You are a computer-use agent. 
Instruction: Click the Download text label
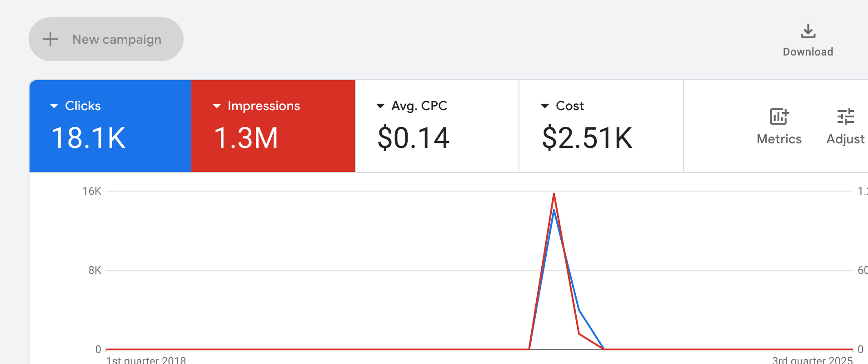pos(808,52)
